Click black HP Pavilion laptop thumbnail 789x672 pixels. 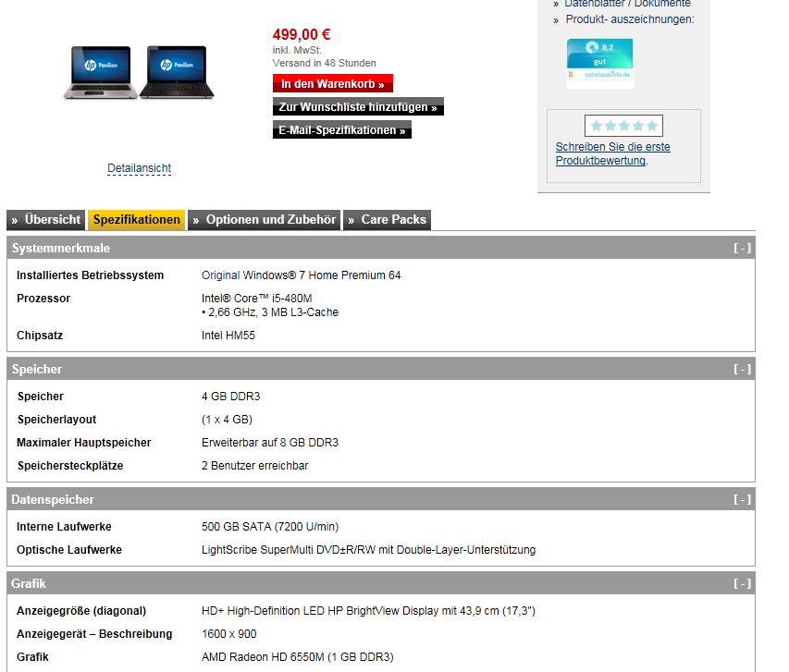coord(177,72)
